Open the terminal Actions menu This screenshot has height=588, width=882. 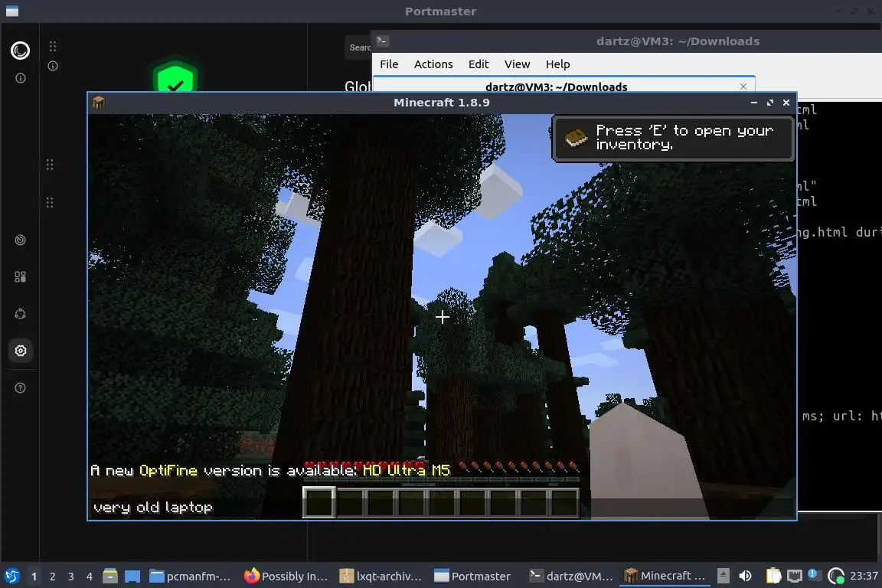point(433,64)
